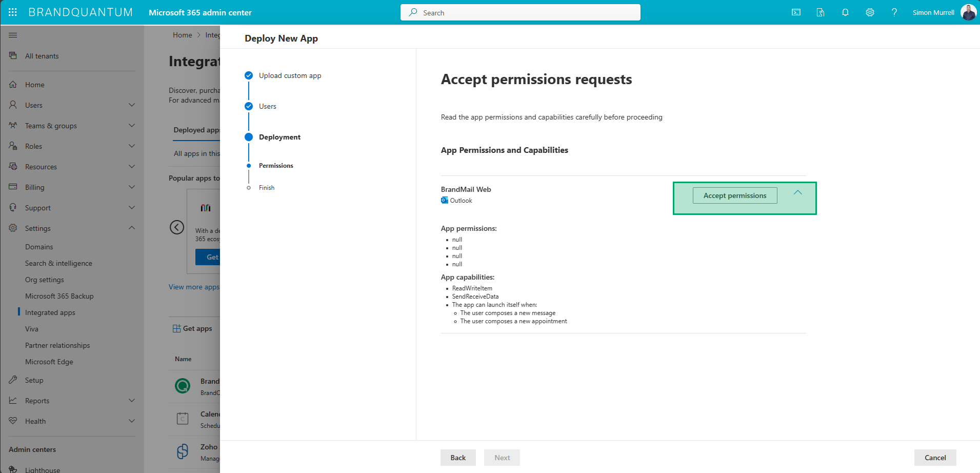Click the Setup wrench icon

point(13,380)
